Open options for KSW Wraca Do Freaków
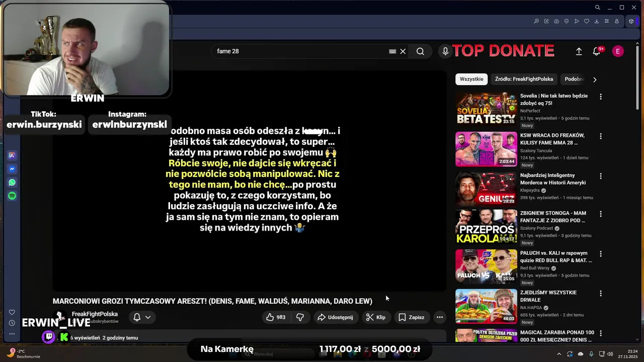The width and height of the screenshot is (644, 362). click(600, 136)
